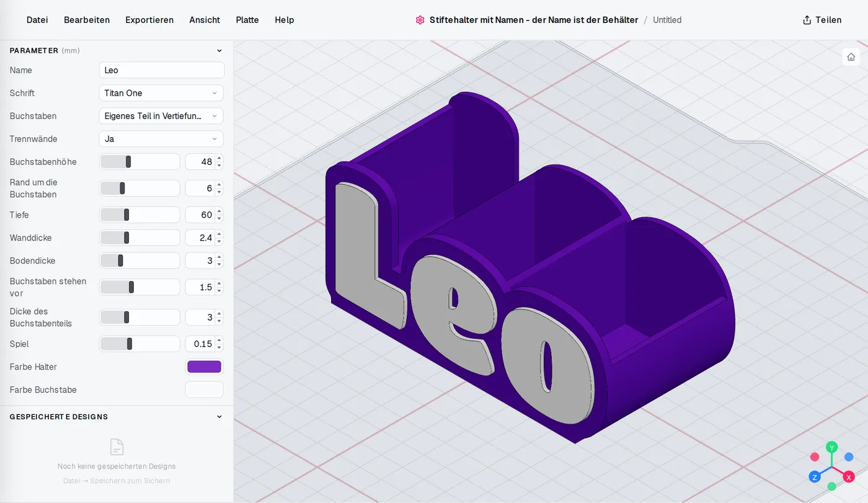
Task: Click the green Y axis on orientation gizmo
Action: [832, 447]
